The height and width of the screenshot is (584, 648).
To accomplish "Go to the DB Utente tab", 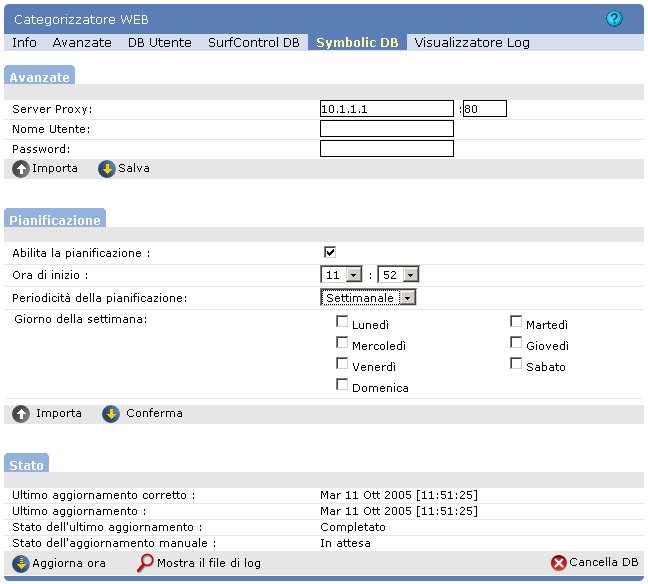I will tap(159, 43).
